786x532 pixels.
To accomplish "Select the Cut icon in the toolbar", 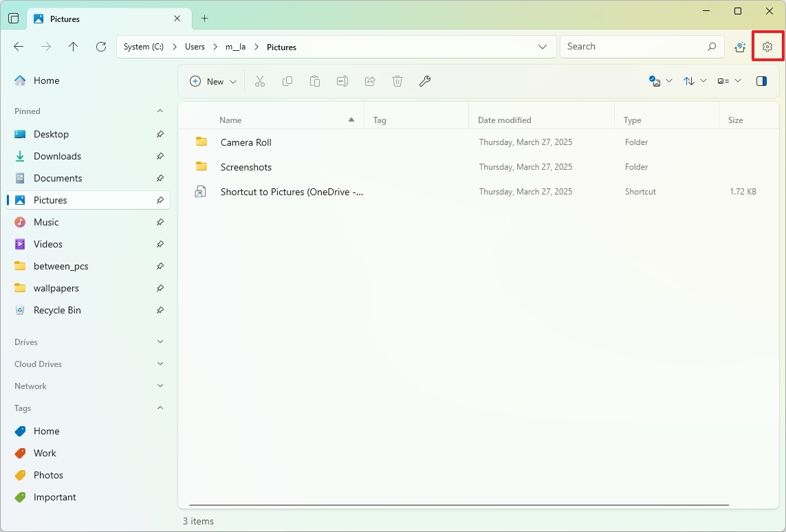I will pos(260,81).
